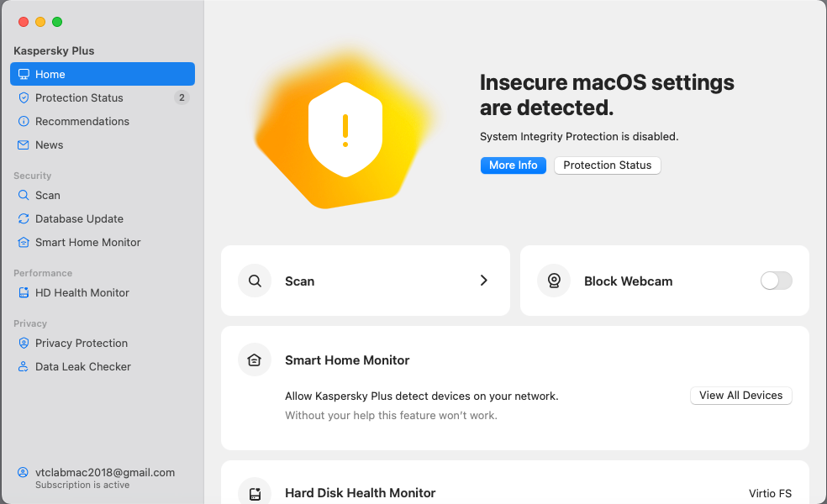This screenshot has width=827, height=504.
Task: Click the Block Webcam camera icon
Action: tap(554, 281)
